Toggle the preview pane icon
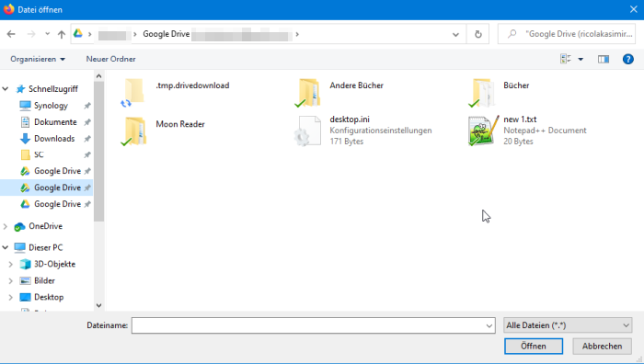Viewport: 644px width, 364px height. tap(603, 59)
